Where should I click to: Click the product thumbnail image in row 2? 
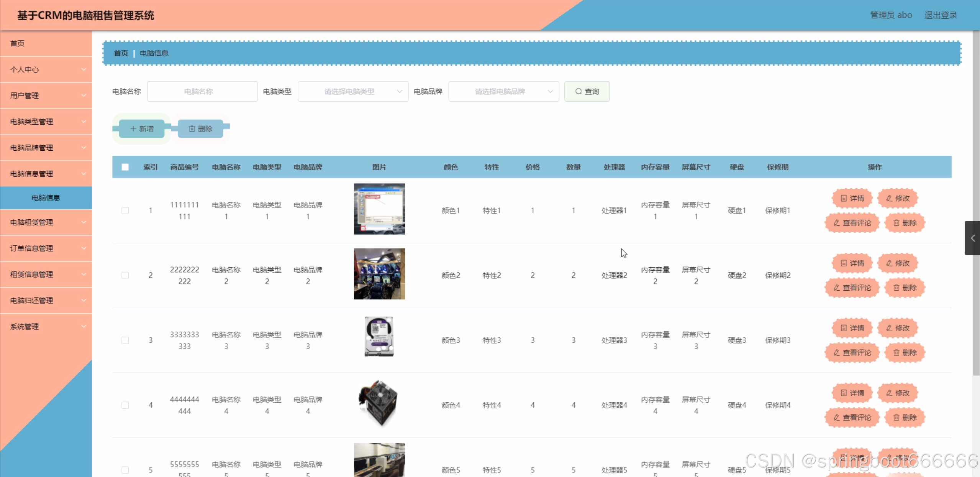[379, 274]
